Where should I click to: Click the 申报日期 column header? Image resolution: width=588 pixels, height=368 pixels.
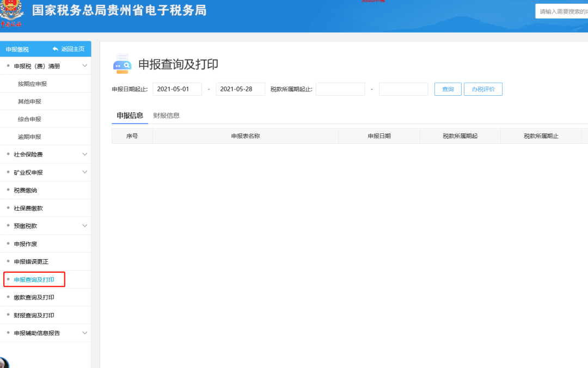click(x=379, y=136)
